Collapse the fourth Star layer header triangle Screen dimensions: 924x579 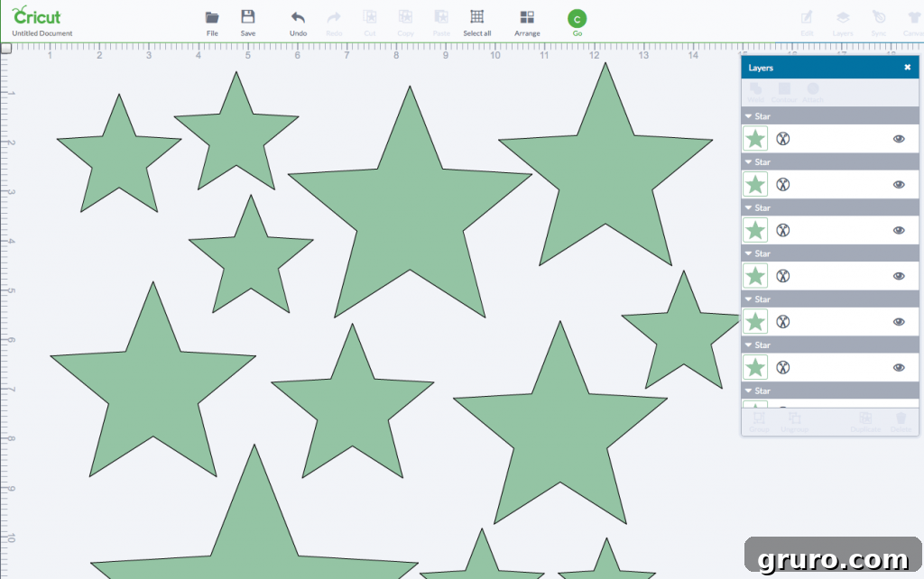[x=748, y=253]
